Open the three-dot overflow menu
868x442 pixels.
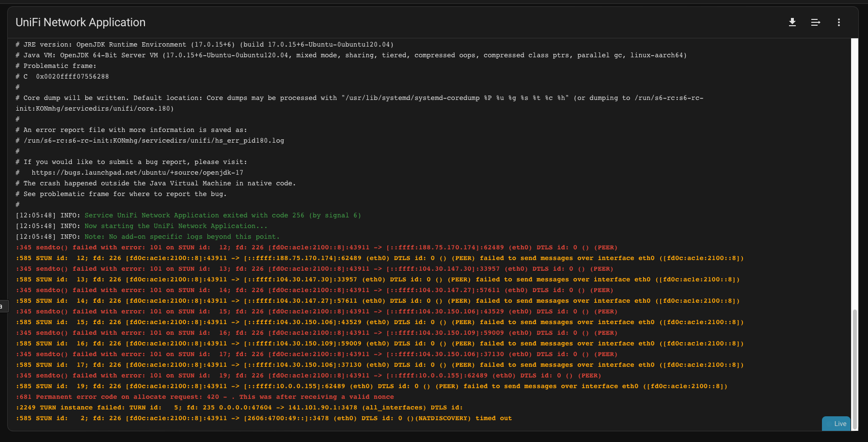point(839,22)
